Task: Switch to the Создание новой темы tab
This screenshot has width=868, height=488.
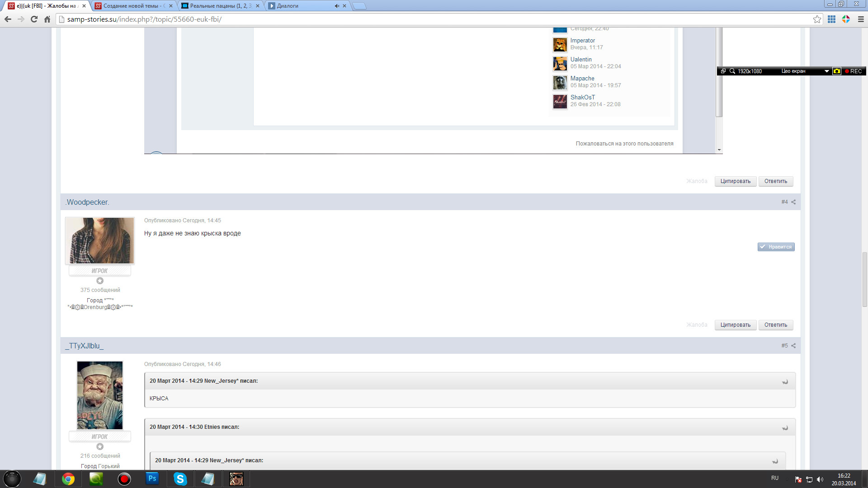Action: click(131, 6)
